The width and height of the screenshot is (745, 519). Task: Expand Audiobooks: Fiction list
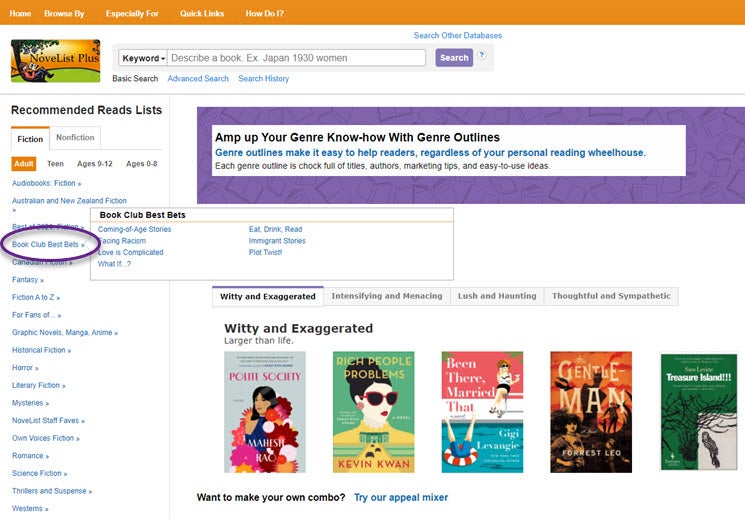[x=47, y=183]
